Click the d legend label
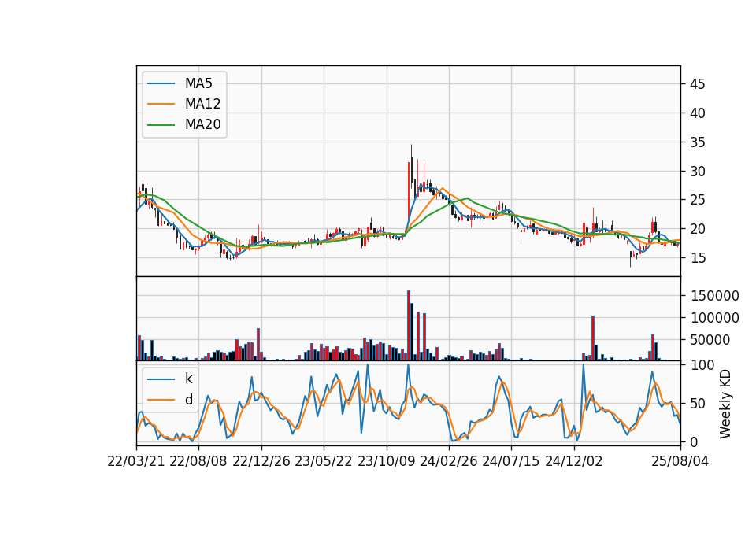Screen dimensions: 756x543 (x=189, y=400)
